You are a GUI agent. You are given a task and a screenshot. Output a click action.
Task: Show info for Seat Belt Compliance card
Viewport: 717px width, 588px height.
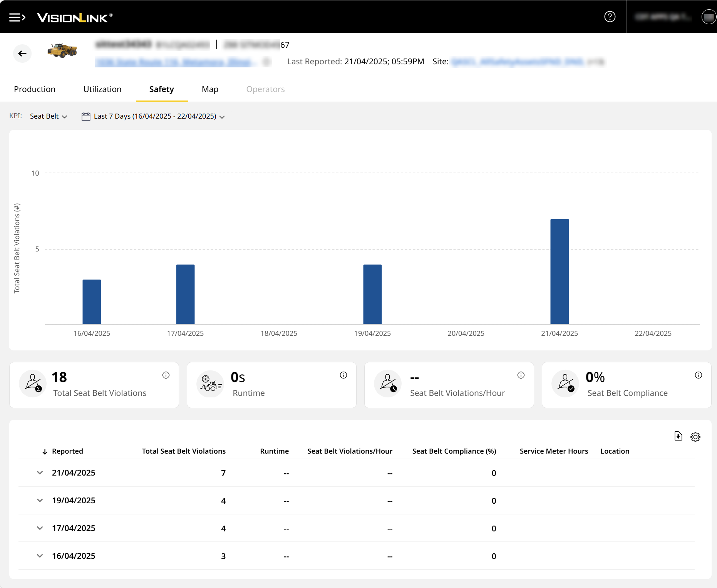tap(698, 375)
